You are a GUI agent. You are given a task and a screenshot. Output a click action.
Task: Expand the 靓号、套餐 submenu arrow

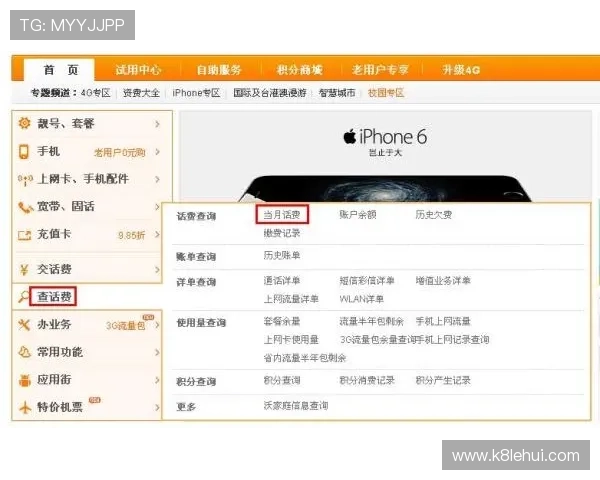click(157, 124)
